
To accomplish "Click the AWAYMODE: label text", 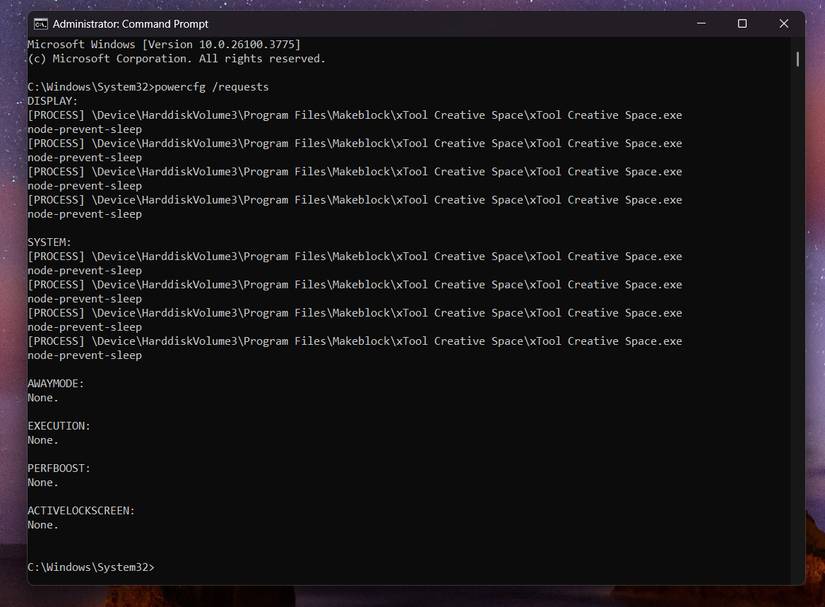I will [58, 383].
